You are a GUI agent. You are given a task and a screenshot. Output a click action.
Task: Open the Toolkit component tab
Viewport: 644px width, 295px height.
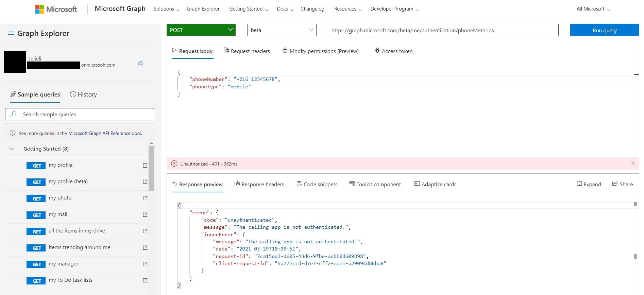click(x=375, y=184)
